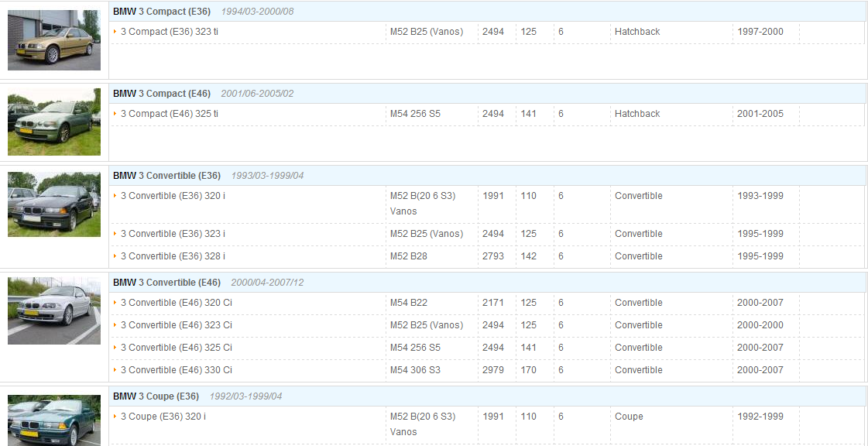Image resolution: width=868 pixels, height=446 pixels.
Task: Click the year range 1993-1999
Action: point(760,196)
